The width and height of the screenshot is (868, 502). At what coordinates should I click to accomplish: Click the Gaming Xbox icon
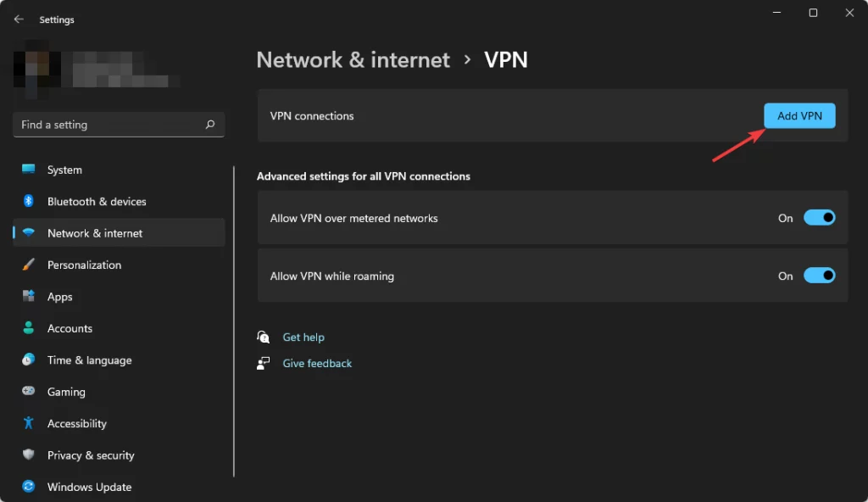(26, 392)
